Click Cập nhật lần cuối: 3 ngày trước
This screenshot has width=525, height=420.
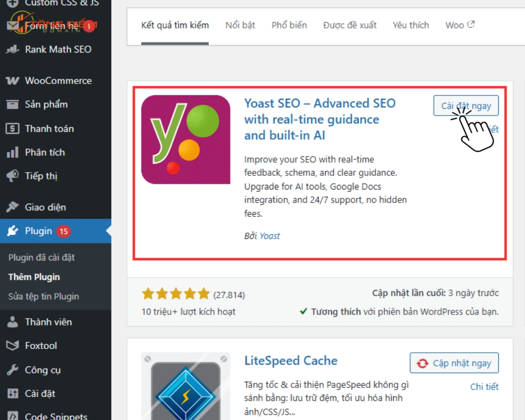click(x=435, y=293)
